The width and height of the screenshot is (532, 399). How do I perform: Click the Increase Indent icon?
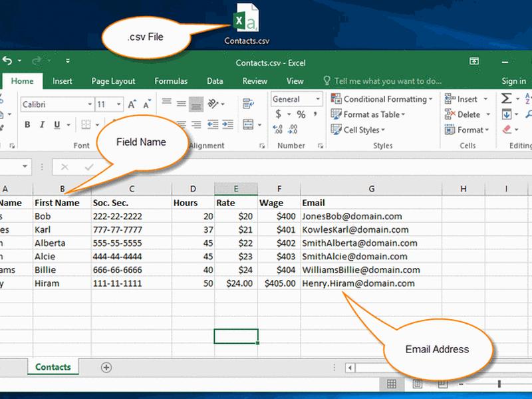227,124
